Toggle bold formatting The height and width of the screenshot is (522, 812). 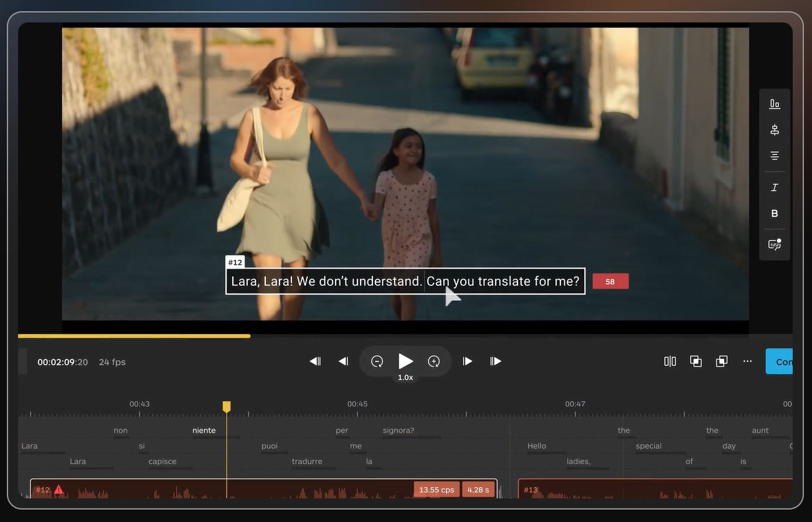point(774,213)
